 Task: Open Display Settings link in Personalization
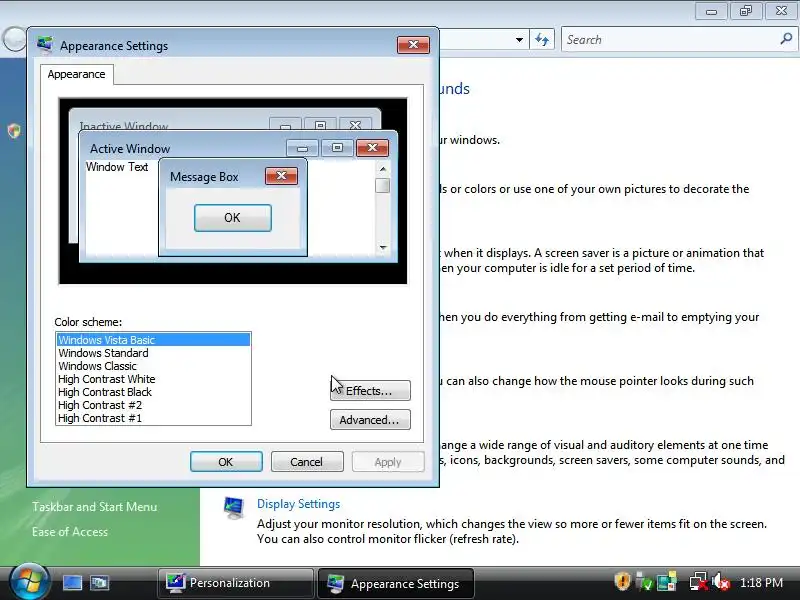[298, 504]
